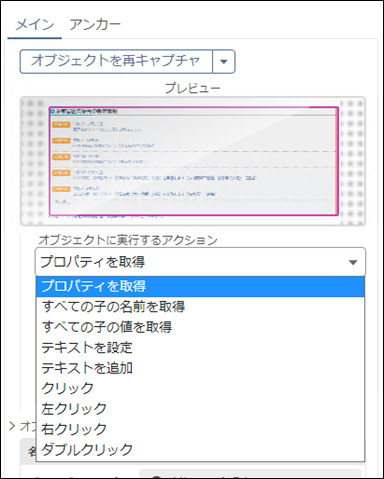Pick the 右クリック action
This screenshot has width=384, height=479.
point(200,429)
